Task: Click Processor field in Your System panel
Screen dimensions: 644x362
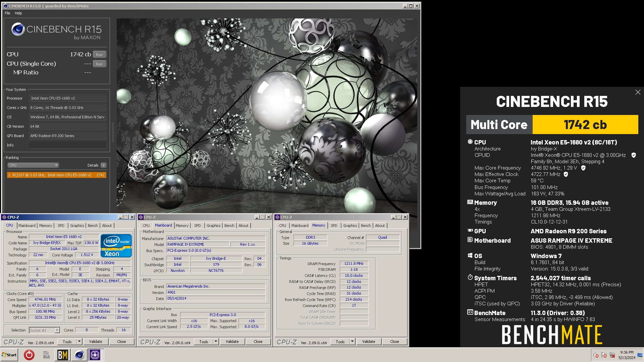Action: pyautogui.click(x=68, y=98)
